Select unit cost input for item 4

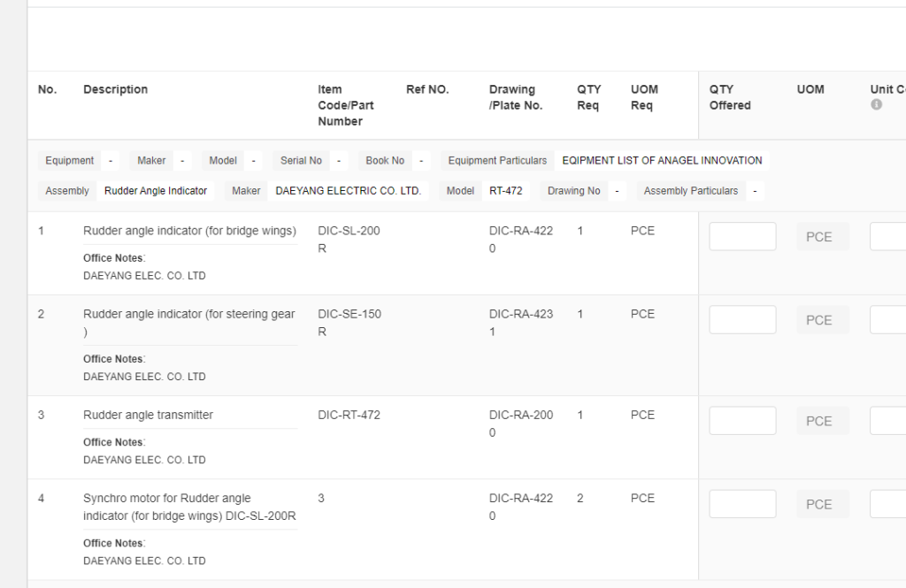pyautogui.click(x=888, y=504)
